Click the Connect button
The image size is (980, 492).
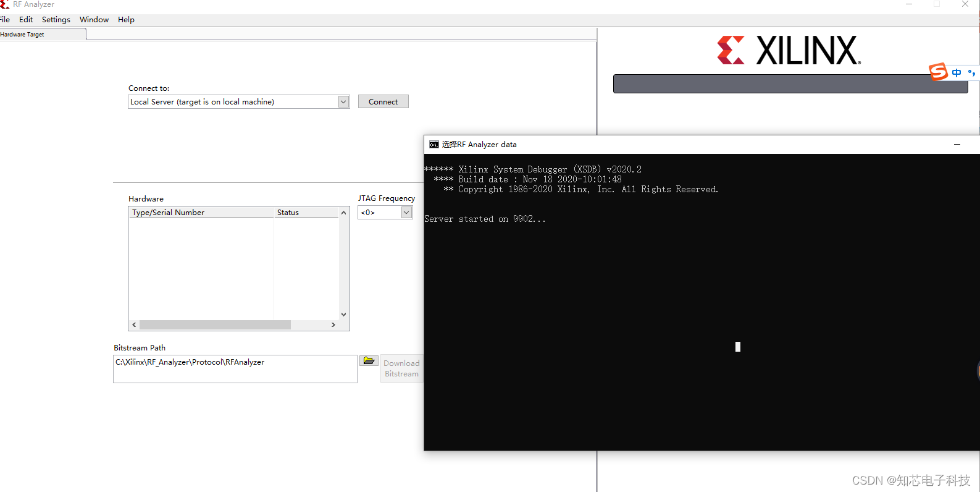click(x=383, y=102)
